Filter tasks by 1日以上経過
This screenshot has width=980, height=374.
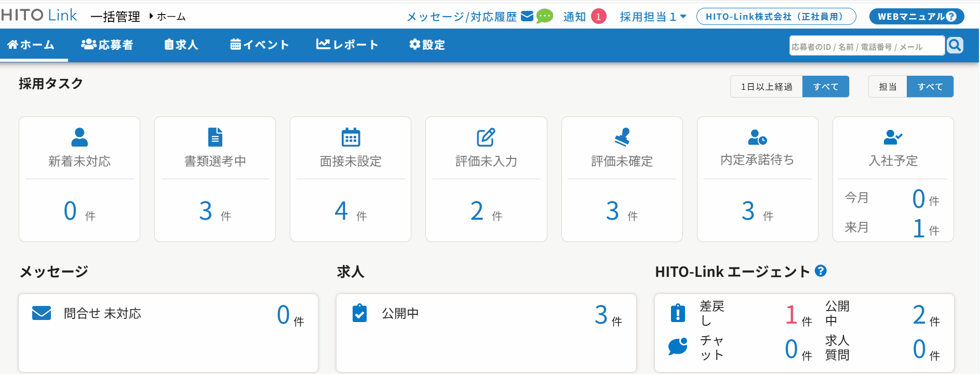(x=767, y=87)
